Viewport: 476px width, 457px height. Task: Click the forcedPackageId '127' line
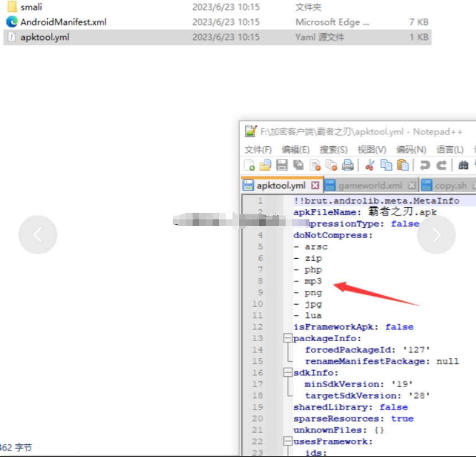[368, 350]
